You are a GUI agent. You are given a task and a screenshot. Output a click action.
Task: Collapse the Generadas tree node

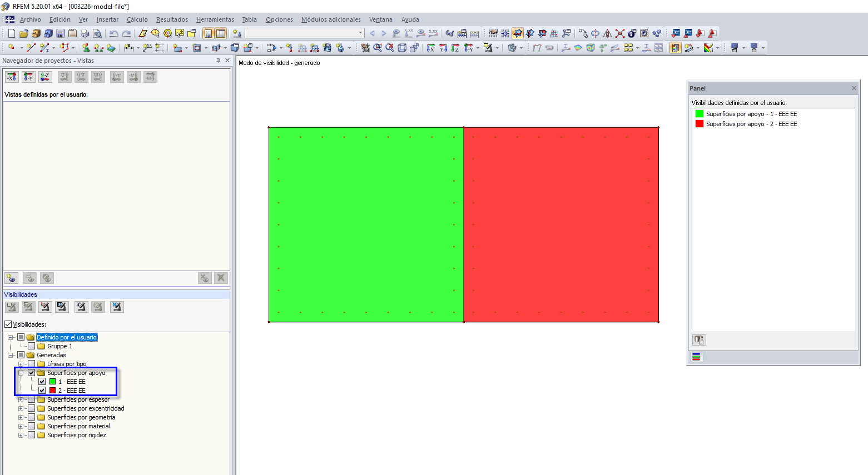coord(10,355)
